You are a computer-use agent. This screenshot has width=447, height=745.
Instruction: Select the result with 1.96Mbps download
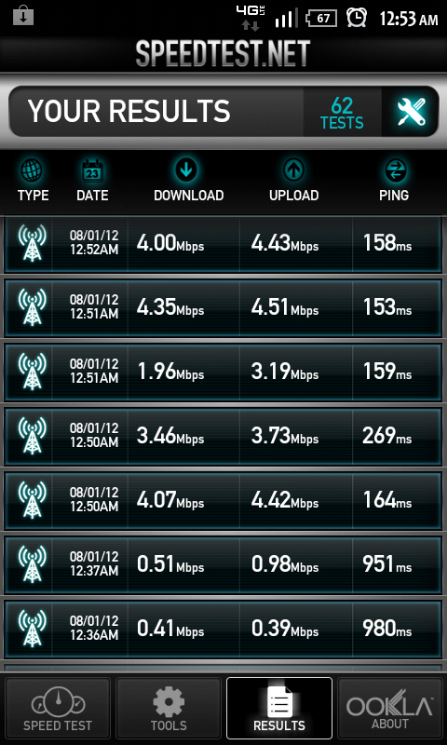click(223, 372)
